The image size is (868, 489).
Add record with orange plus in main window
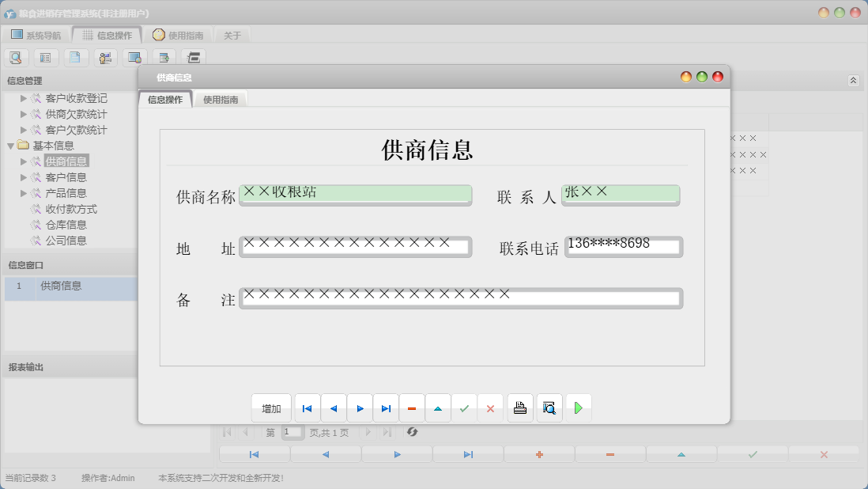pyautogui.click(x=539, y=455)
